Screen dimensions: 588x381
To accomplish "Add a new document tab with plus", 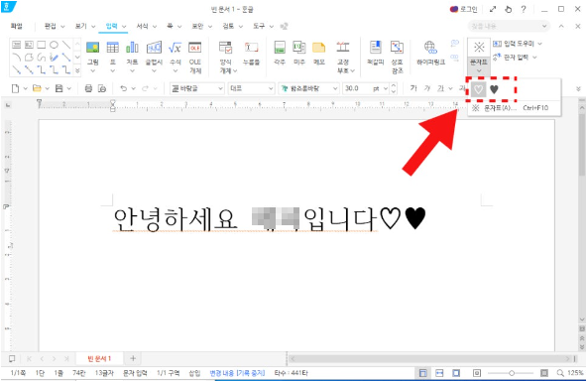I will point(133,359).
